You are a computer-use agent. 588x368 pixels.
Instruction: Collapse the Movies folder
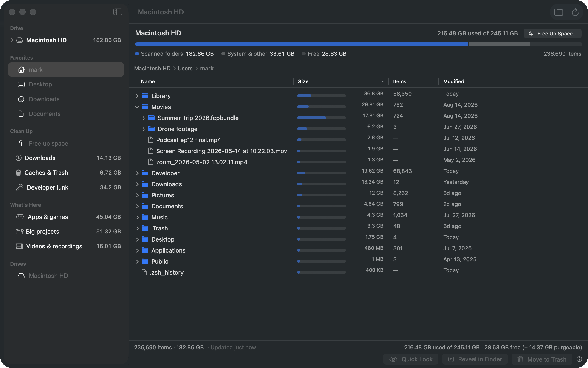tap(137, 107)
